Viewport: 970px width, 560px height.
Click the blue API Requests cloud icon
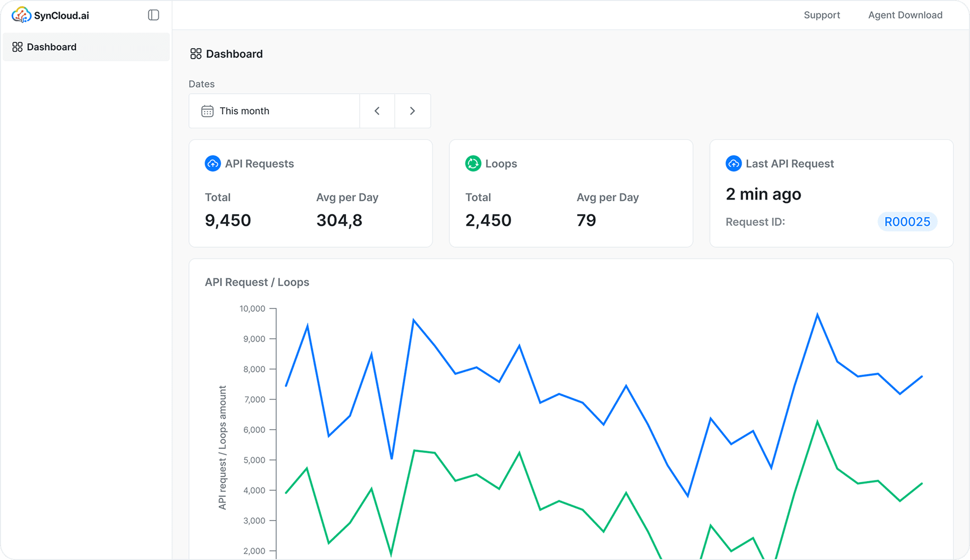pyautogui.click(x=213, y=163)
